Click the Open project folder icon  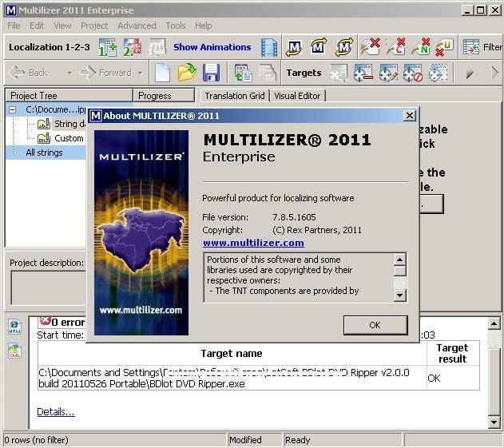187,73
